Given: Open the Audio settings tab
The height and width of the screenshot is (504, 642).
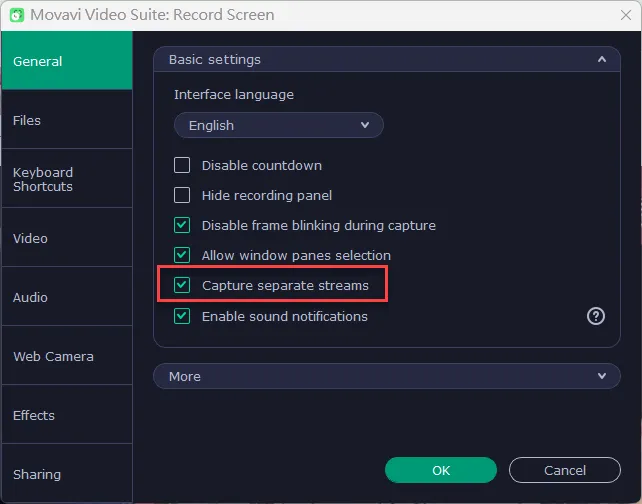Looking at the screenshot, I should (67, 297).
